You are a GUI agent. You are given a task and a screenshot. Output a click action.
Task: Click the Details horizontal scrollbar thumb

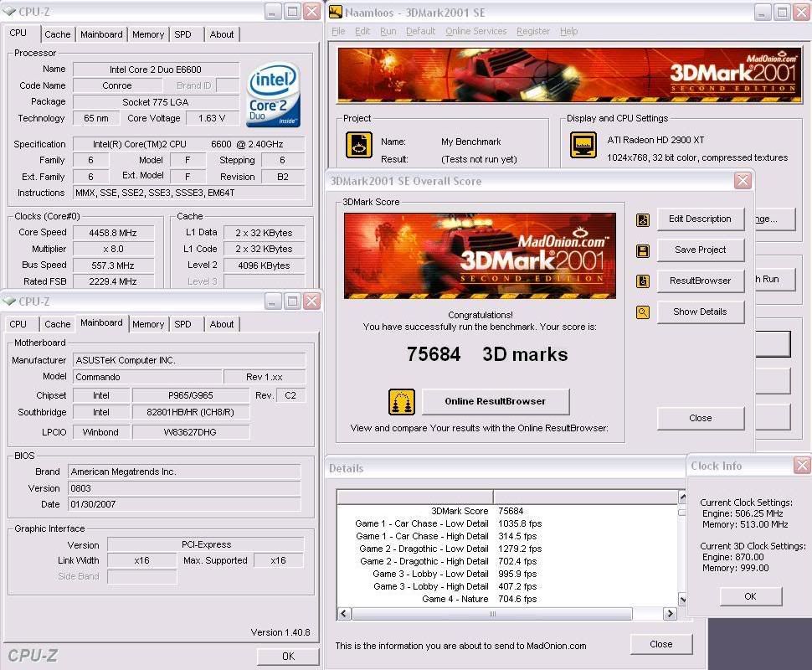492,614
